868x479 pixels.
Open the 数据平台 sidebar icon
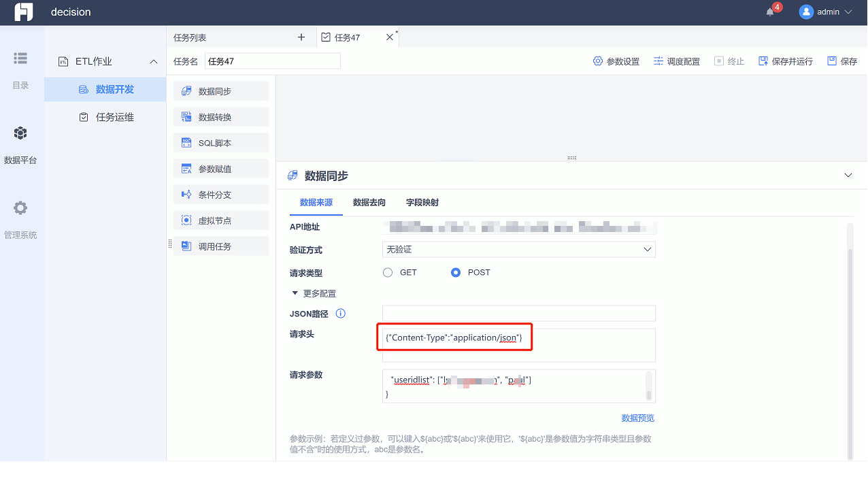20,133
